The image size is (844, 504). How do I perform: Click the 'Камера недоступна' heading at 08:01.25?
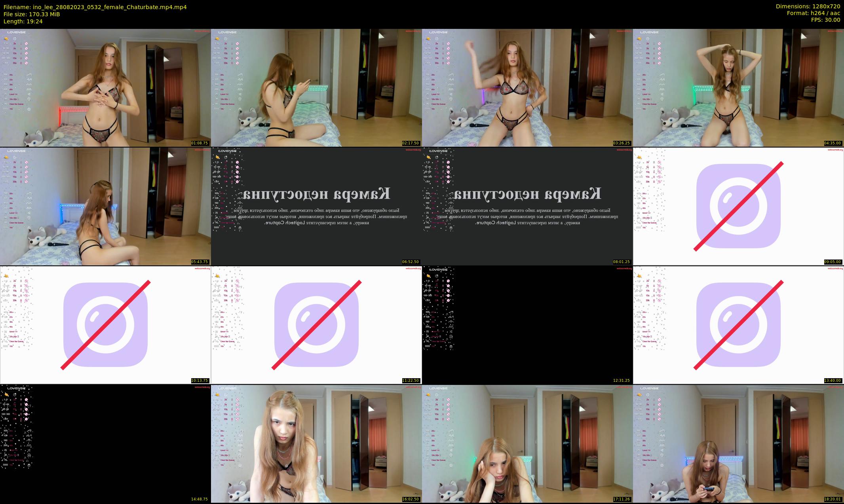click(x=527, y=193)
